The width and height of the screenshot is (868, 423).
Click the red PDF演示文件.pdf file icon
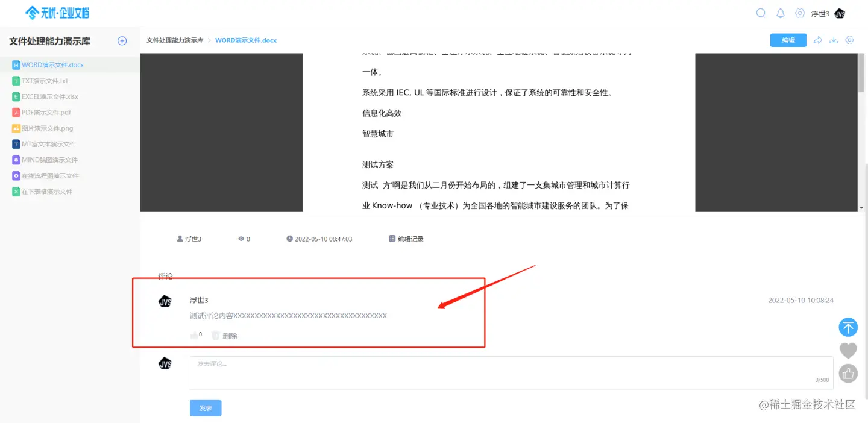coord(16,113)
